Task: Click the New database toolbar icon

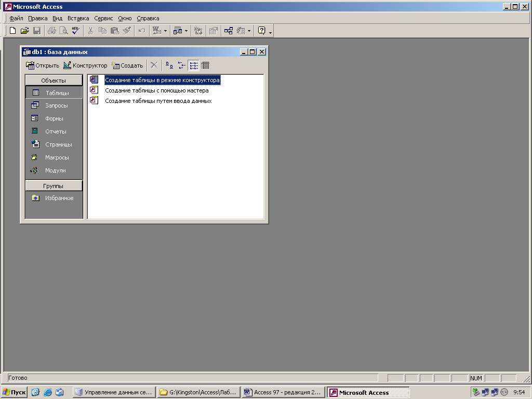Action: pos(12,31)
